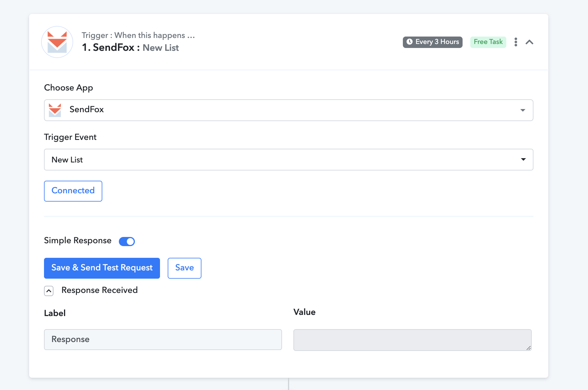Screen dimensions: 588x390
Task: Click the 'Response Received' label text
Action: click(99, 290)
